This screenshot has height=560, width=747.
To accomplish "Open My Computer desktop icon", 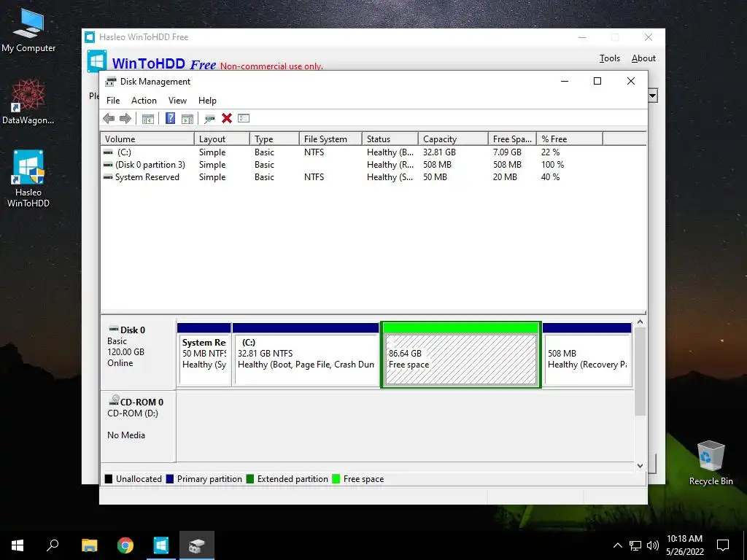I will click(28, 31).
